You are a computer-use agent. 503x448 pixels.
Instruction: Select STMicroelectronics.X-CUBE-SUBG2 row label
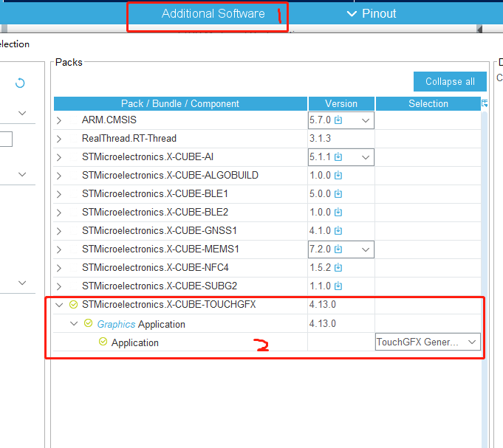[x=160, y=286]
